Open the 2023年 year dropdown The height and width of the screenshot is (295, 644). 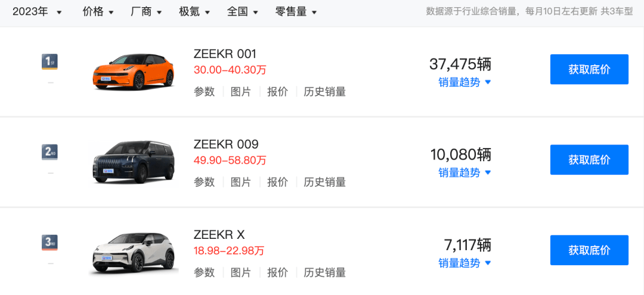coord(37,11)
